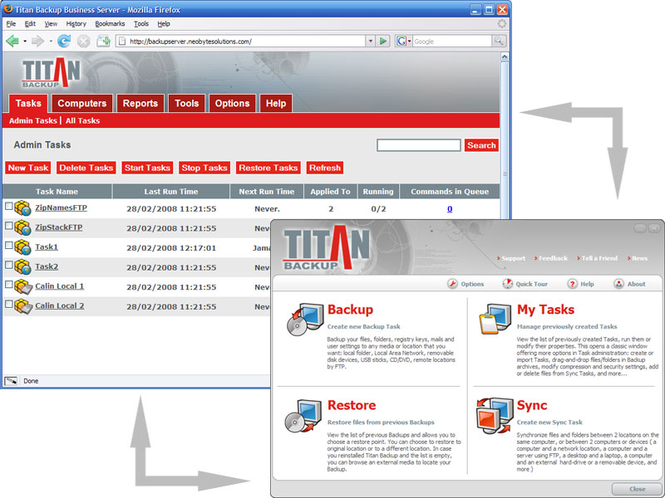
Task: Click the Support link in Titan window
Action: point(511,258)
